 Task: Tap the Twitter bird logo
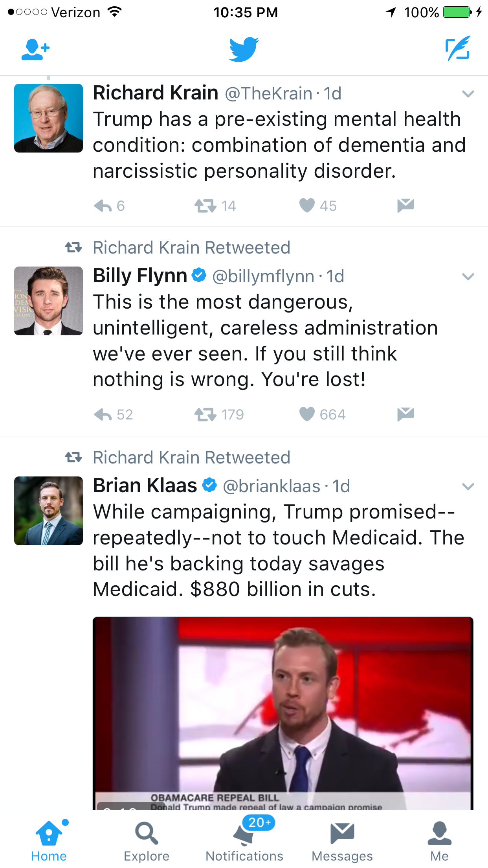click(x=244, y=50)
